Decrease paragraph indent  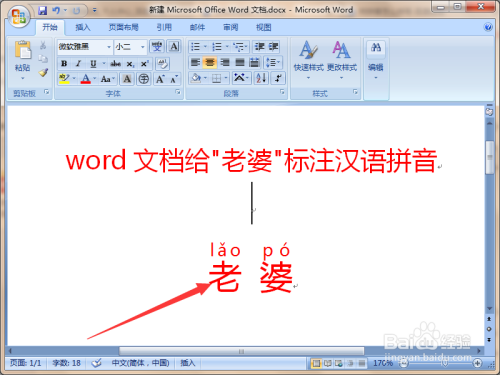pos(260,47)
